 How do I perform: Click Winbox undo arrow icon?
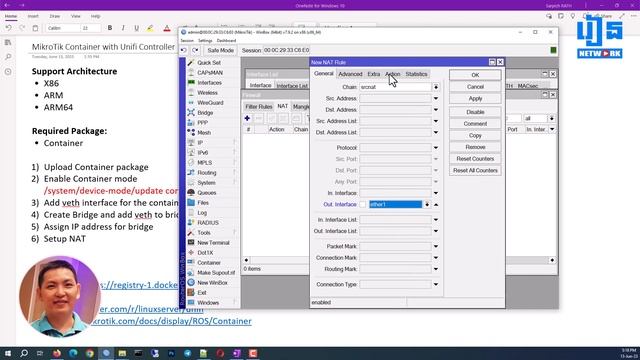[184, 50]
